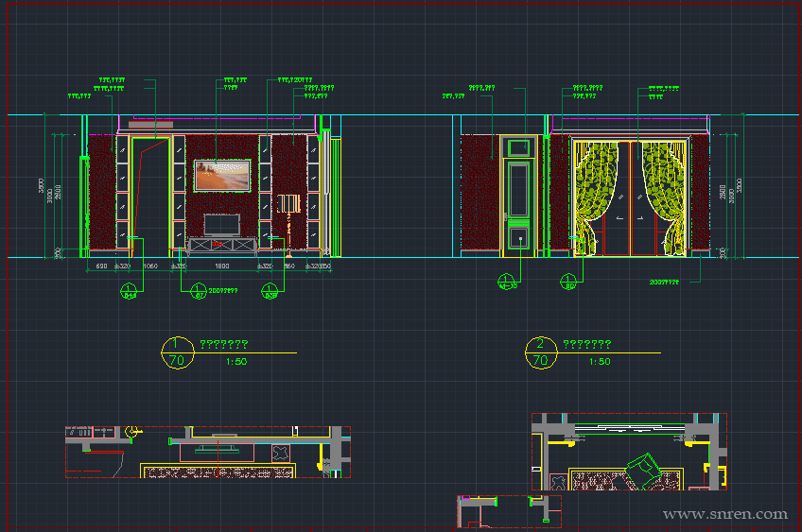
Task: Click the 1050 dimension under the doorway
Action: click(150, 266)
